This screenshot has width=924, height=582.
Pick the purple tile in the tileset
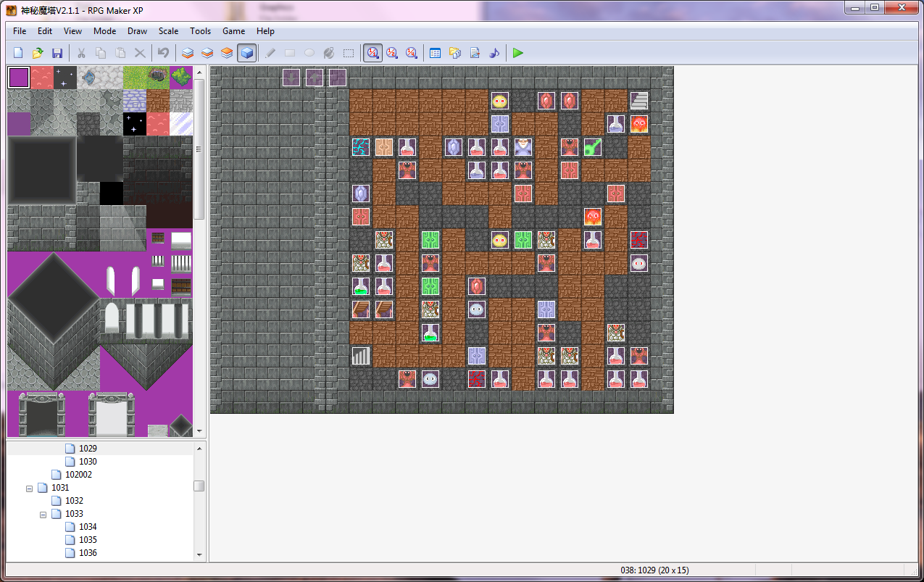[x=19, y=78]
